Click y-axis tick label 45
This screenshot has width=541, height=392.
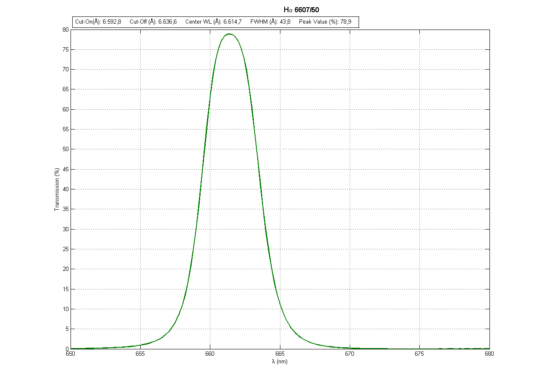pyautogui.click(x=65, y=169)
